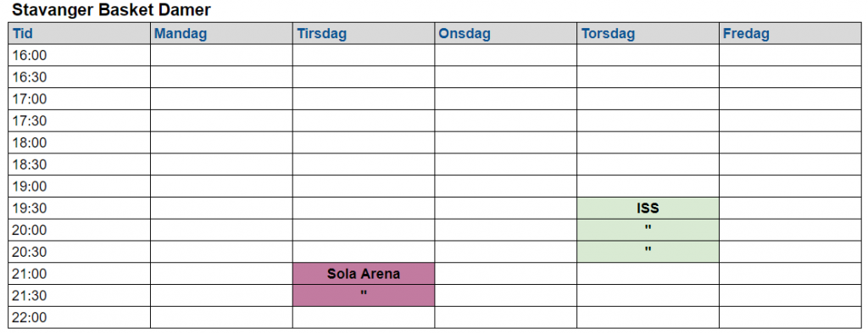The height and width of the screenshot is (334, 868).
Task: Click the Stavanger Basket Damer title
Action: coord(111,9)
